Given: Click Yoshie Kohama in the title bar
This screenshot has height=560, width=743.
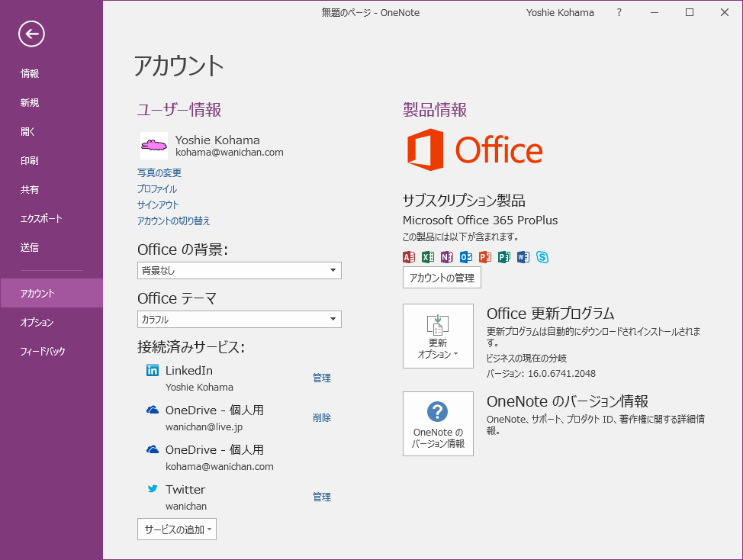Looking at the screenshot, I should coord(560,13).
